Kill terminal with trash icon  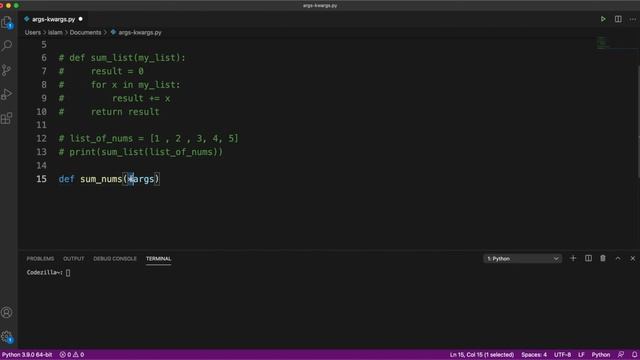point(603,258)
